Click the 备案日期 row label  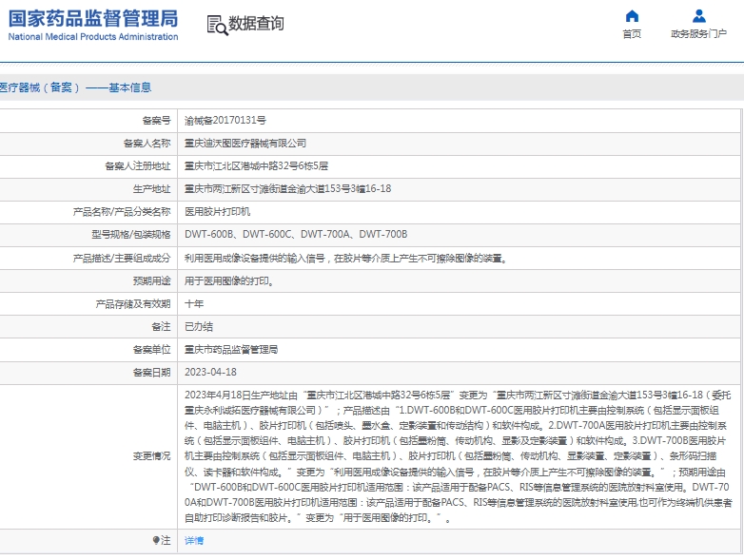tap(152, 373)
